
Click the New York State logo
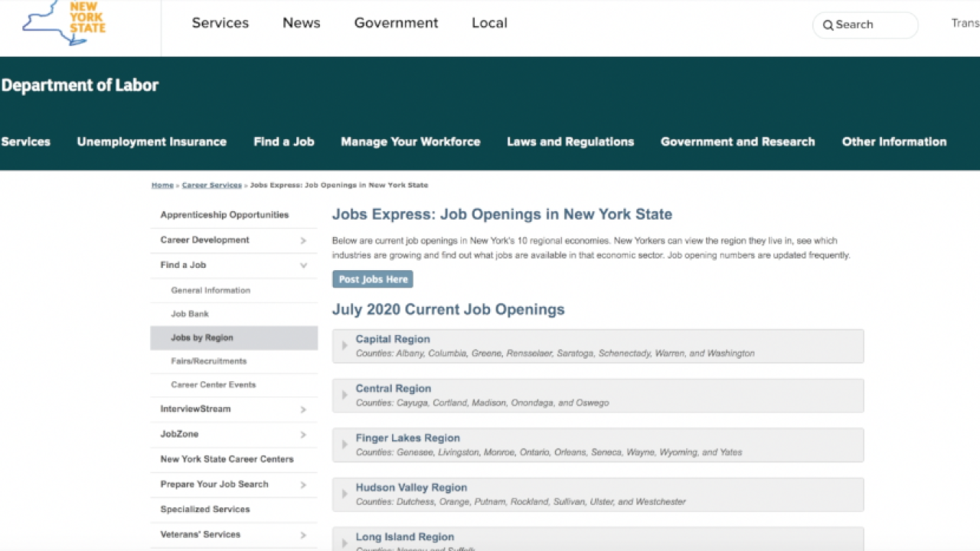tap(65, 21)
